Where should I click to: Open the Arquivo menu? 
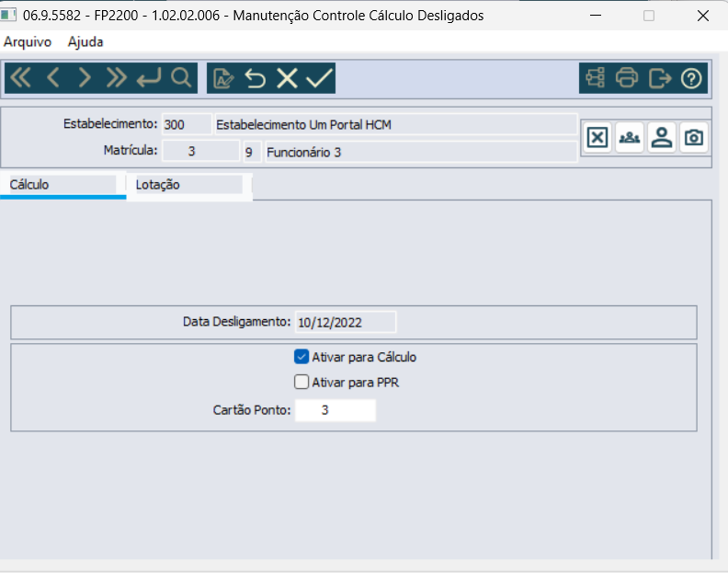point(28,41)
